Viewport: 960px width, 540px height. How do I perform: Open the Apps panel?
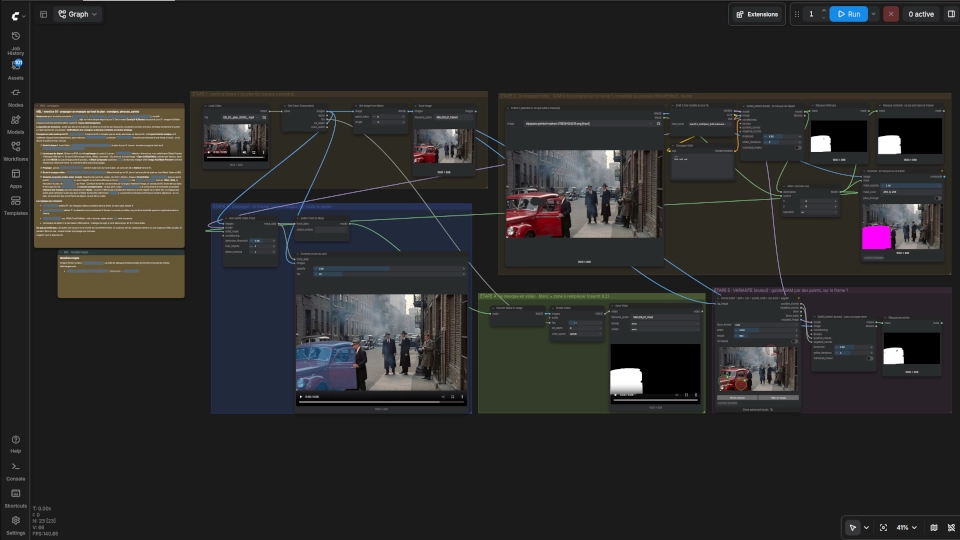pos(15,178)
